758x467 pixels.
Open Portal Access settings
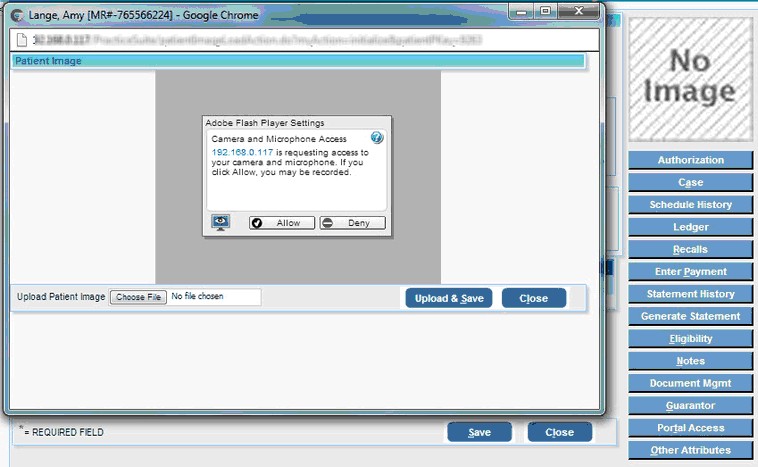(690, 428)
